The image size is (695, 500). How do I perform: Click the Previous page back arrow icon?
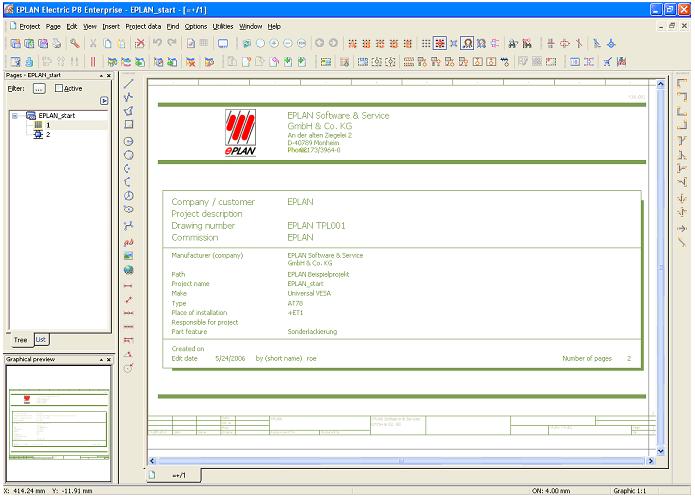[319, 43]
